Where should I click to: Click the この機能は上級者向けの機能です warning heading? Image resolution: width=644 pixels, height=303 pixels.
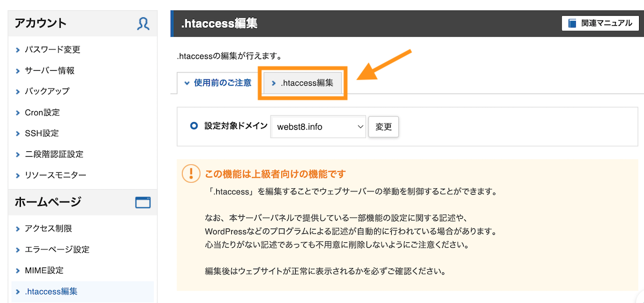coord(275,174)
